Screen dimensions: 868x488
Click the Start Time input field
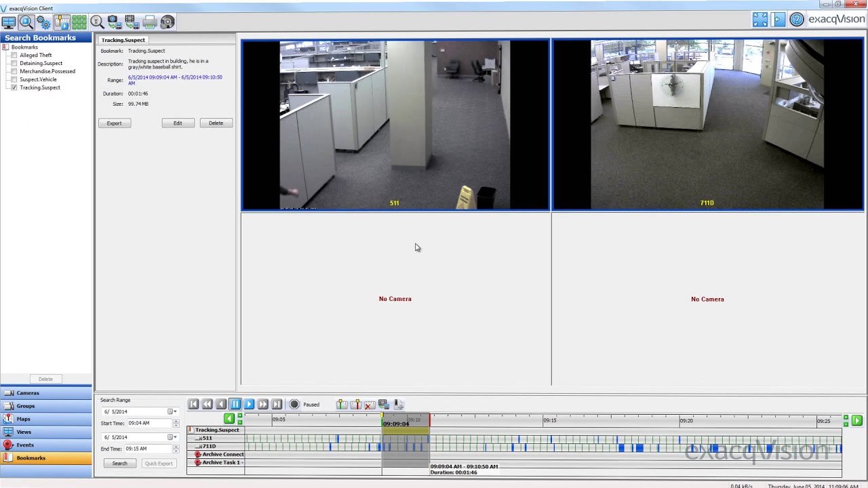pos(149,424)
